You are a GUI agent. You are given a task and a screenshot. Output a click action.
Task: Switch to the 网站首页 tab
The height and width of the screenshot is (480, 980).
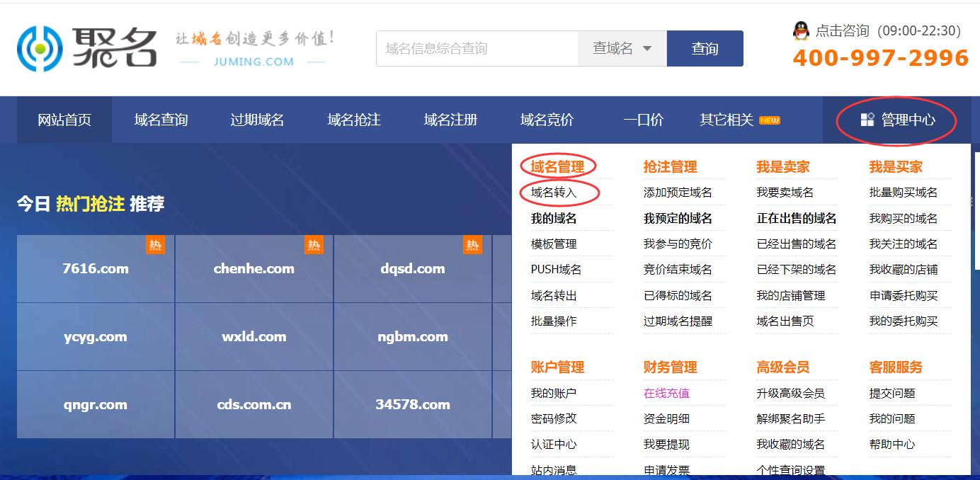tap(64, 120)
